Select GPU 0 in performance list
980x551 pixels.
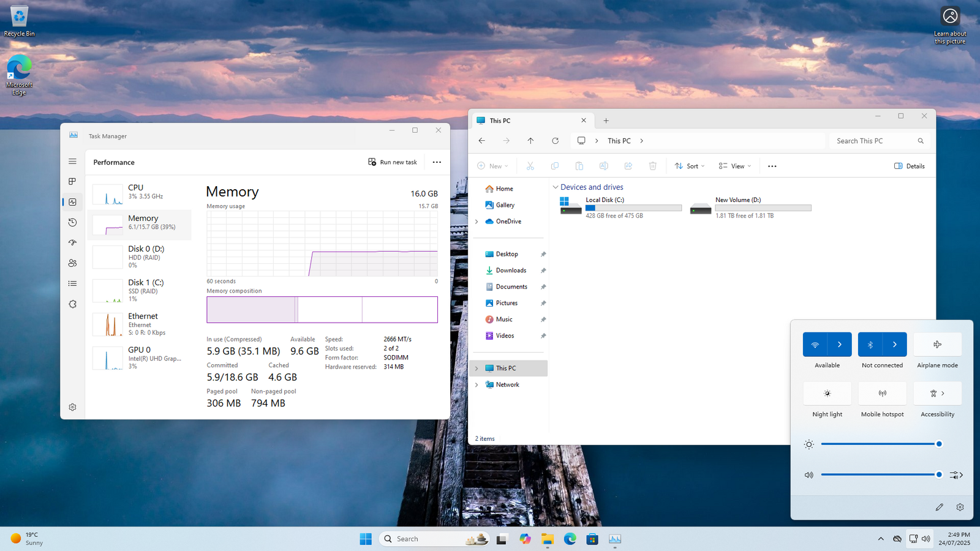coord(141,358)
